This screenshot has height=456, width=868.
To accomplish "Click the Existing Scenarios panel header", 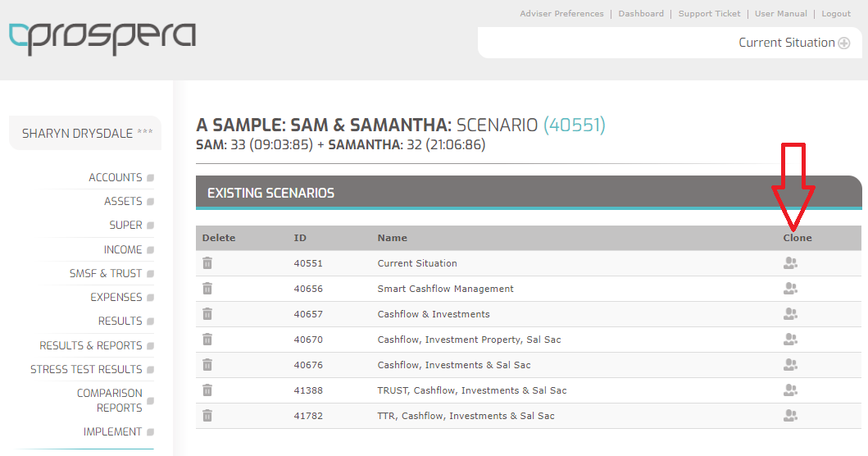I will (529, 192).
